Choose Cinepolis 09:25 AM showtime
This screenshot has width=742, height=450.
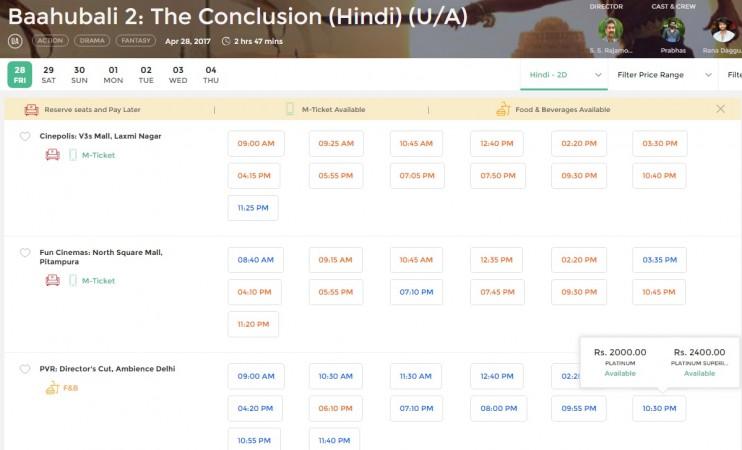(336, 143)
